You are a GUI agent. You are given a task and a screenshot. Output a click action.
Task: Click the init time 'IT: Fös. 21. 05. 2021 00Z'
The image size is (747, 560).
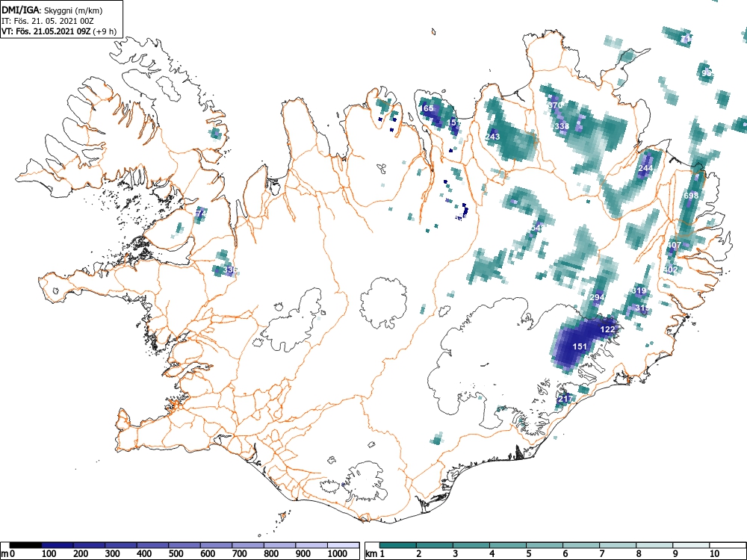point(47,21)
